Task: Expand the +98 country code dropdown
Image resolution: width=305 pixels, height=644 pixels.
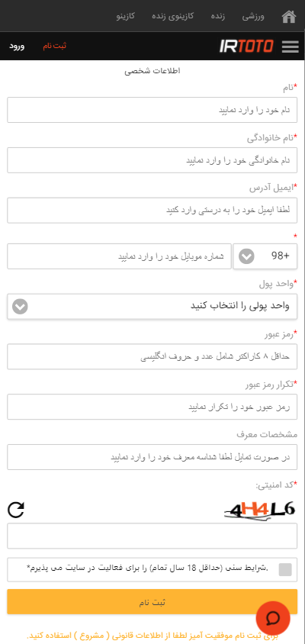Action: coord(265,256)
